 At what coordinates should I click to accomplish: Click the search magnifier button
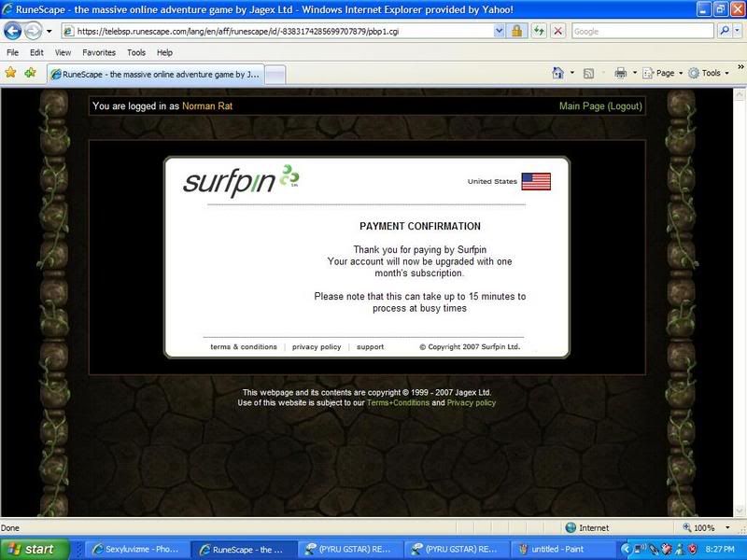tap(725, 31)
